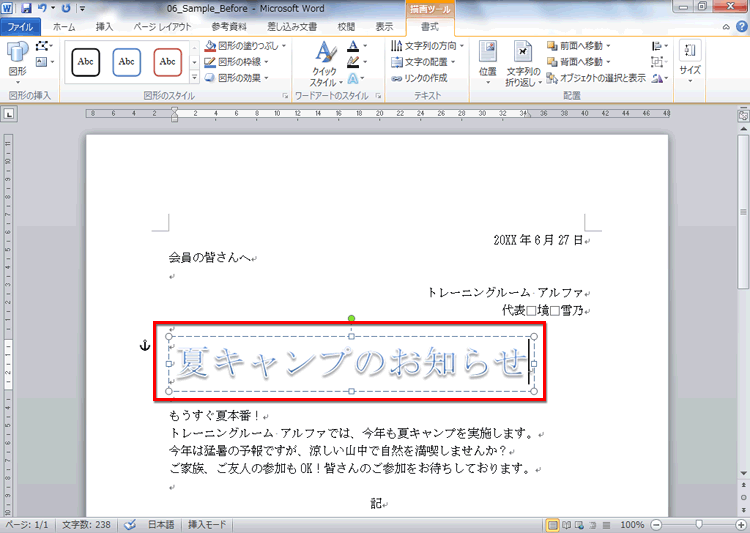This screenshot has width=750, height=533.
Task: Choose the WordArt text fill color
Action: click(x=356, y=46)
